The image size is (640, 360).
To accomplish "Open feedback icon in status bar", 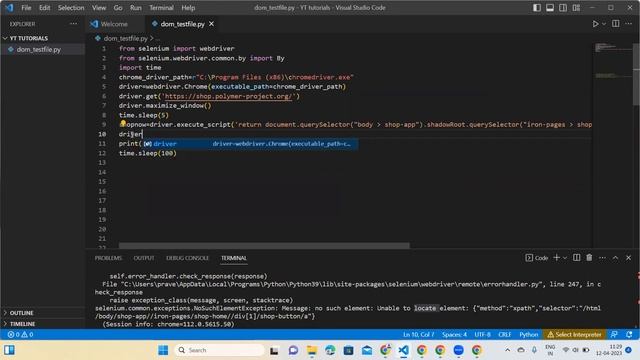I will pyautogui.click(x=614, y=335).
